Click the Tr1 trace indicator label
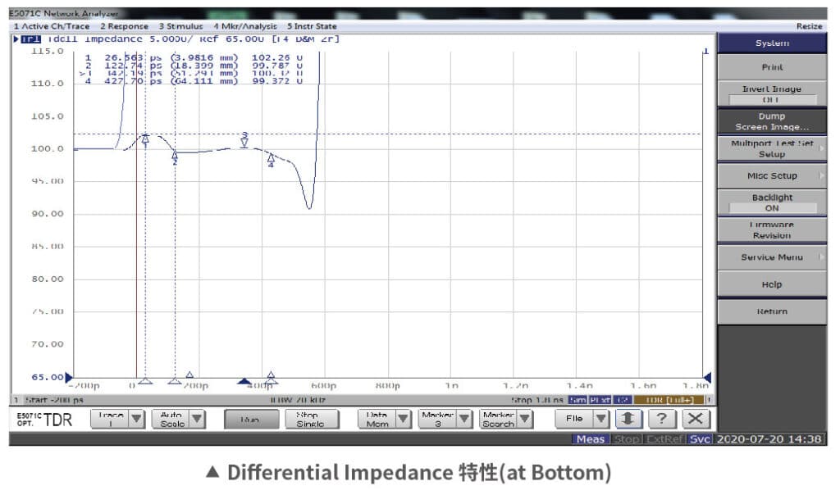The width and height of the screenshot is (840, 504). (x=30, y=39)
